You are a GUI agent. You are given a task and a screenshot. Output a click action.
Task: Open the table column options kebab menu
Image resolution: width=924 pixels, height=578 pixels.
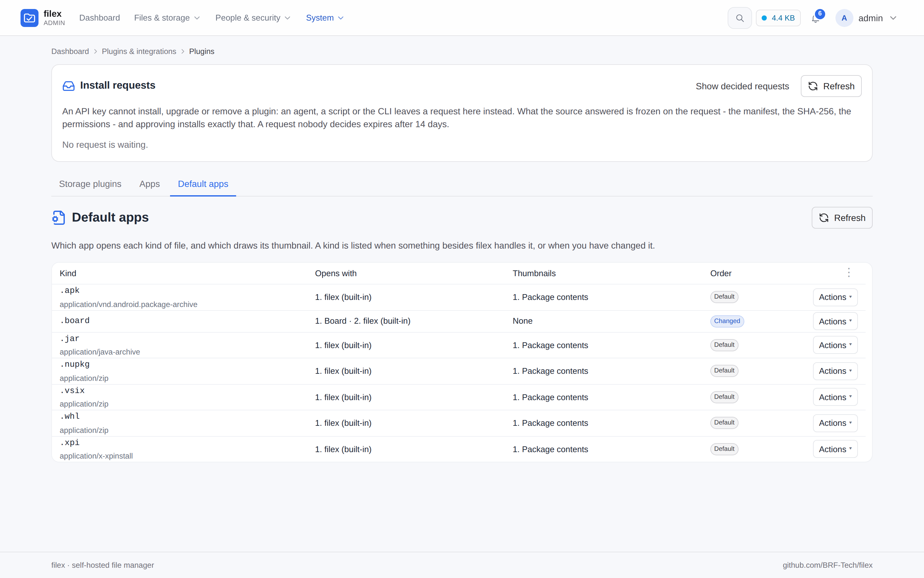click(849, 273)
